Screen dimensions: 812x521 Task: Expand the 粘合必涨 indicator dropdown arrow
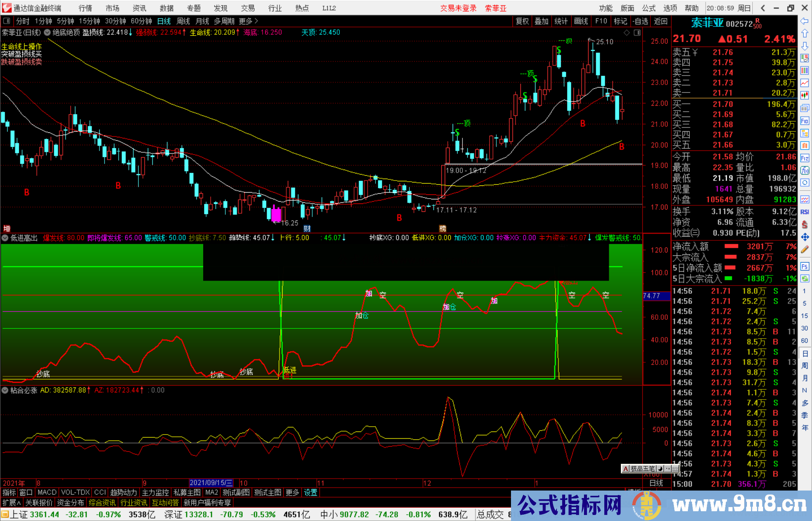pyautogui.click(x=5, y=390)
